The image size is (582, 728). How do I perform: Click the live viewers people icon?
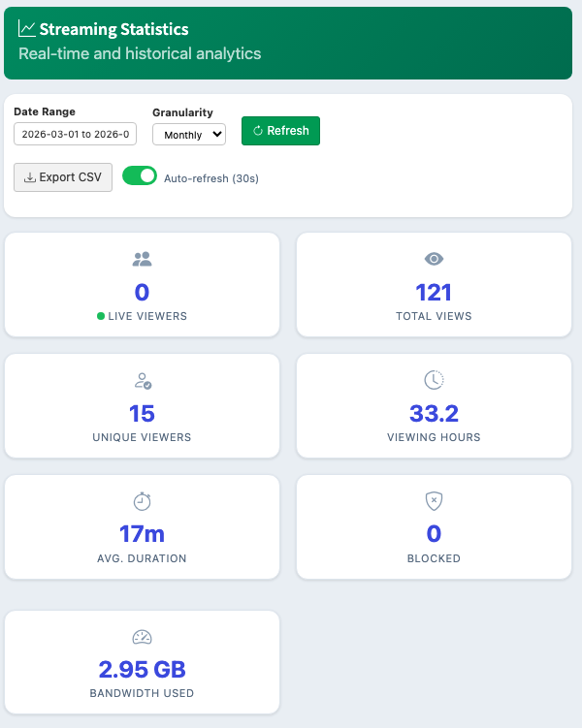(x=142, y=259)
